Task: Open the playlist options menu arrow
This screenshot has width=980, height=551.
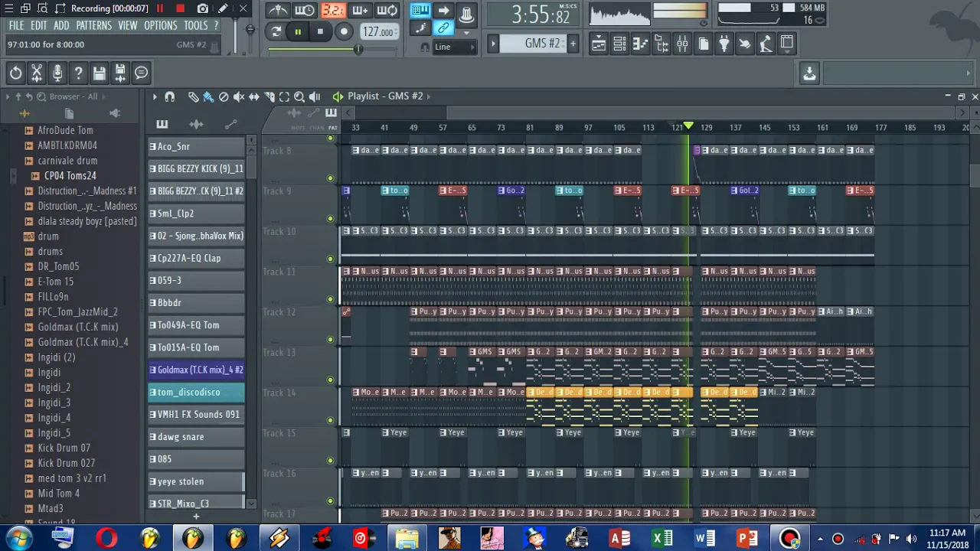Action: [x=155, y=96]
